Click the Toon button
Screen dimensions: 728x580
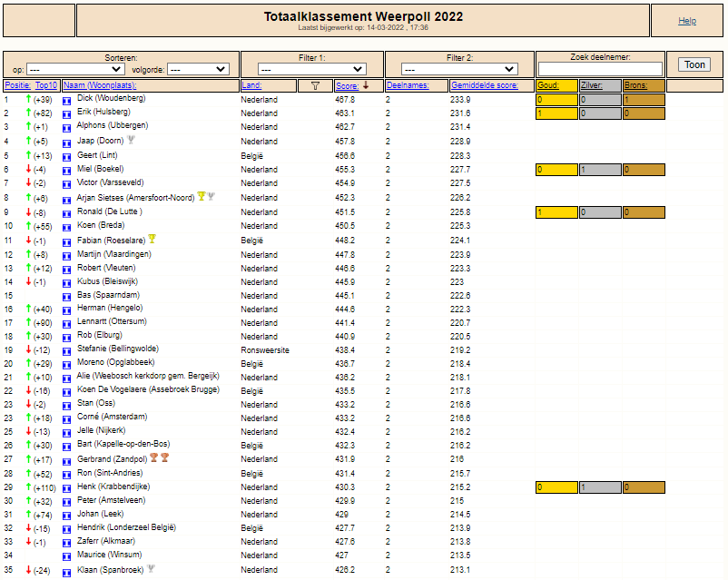tap(694, 64)
